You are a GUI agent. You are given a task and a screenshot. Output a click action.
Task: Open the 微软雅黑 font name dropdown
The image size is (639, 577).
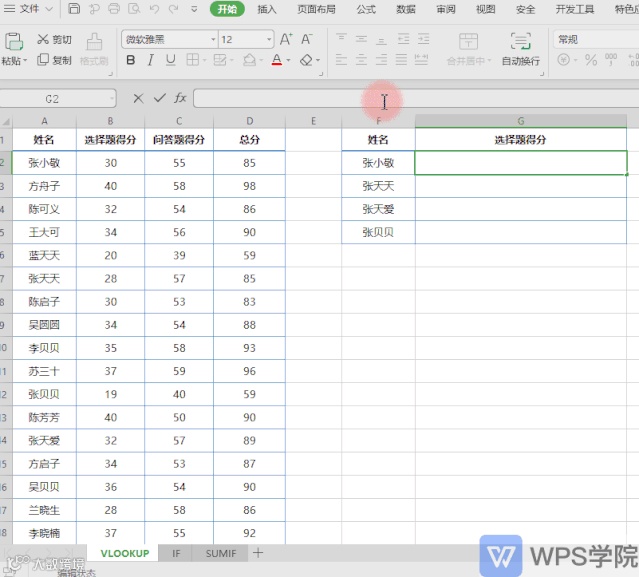[213, 40]
